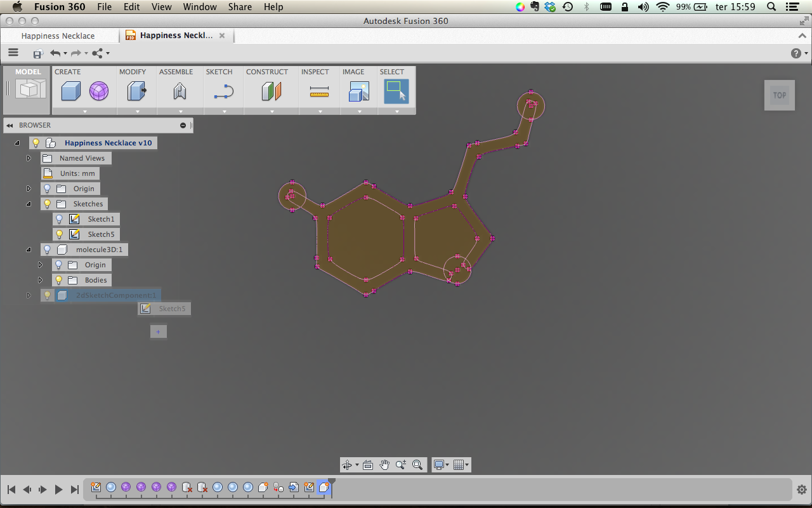Open the Window menu
This screenshot has height=508, width=812.
[x=200, y=7]
